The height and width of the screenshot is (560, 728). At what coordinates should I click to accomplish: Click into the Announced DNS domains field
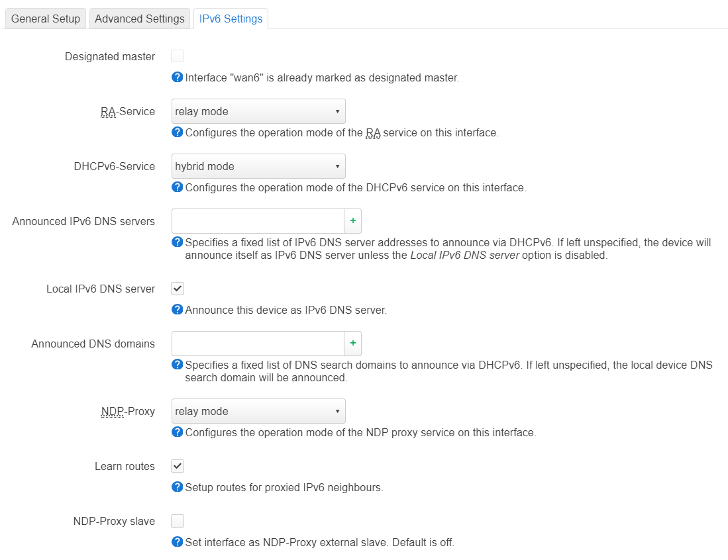click(257, 344)
